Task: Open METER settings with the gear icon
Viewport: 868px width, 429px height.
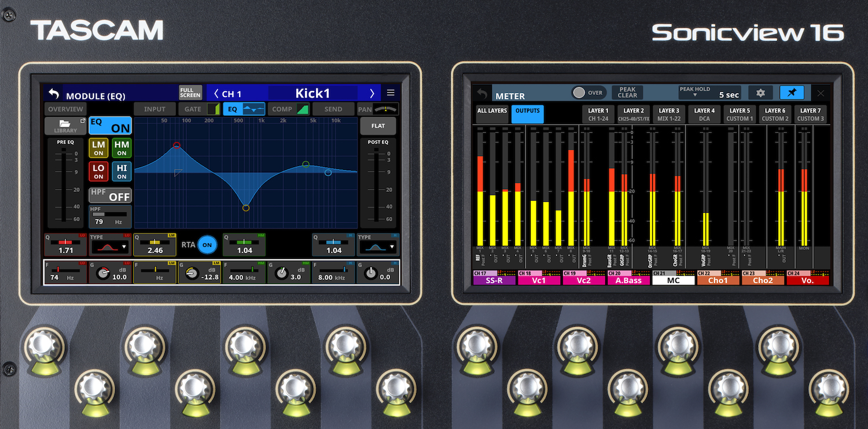Action: (x=760, y=93)
